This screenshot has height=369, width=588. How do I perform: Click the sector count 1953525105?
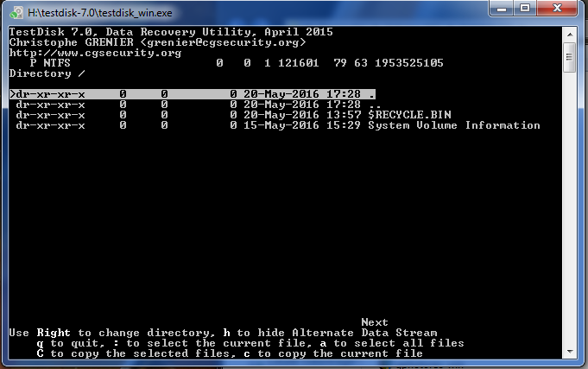tap(409, 63)
